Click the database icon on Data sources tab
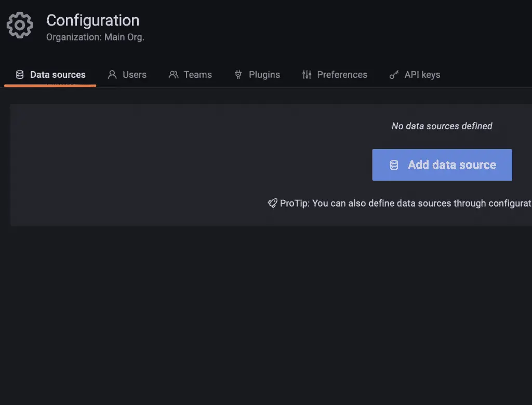532x405 pixels. pyautogui.click(x=20, y=75)
